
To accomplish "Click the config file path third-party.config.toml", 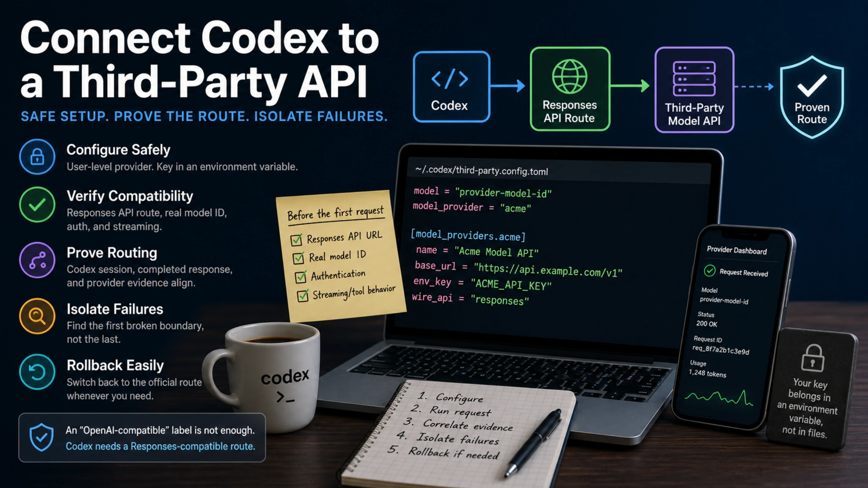I will 481,171.
